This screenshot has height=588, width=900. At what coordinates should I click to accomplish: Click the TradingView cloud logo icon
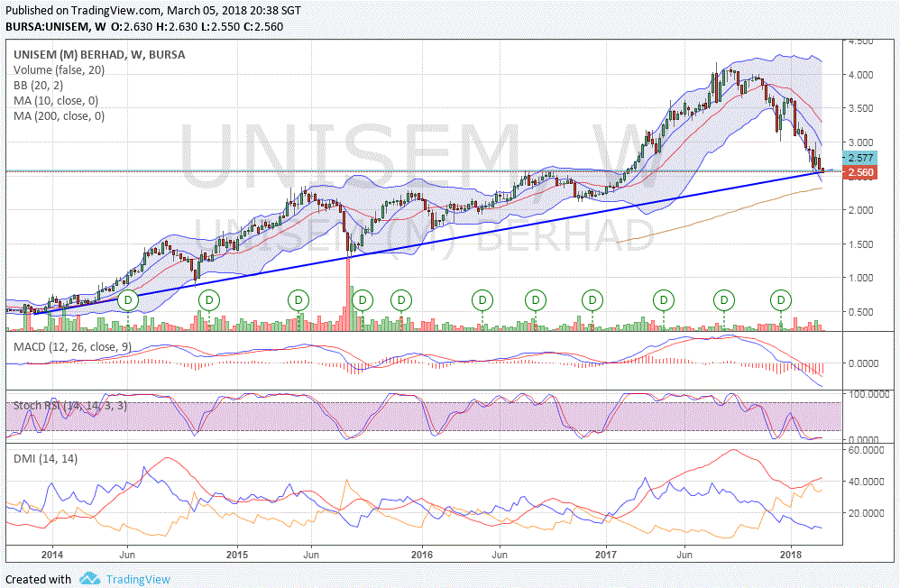[90, 578]
